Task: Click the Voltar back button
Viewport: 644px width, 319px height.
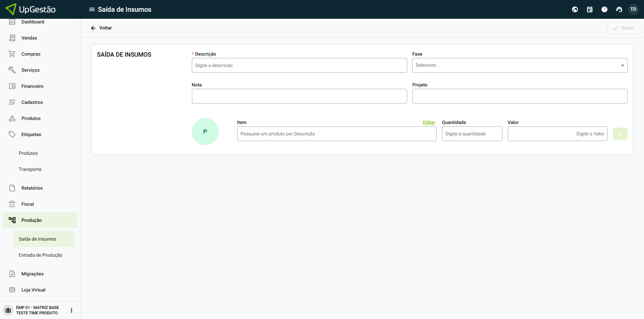Action: 101,28
